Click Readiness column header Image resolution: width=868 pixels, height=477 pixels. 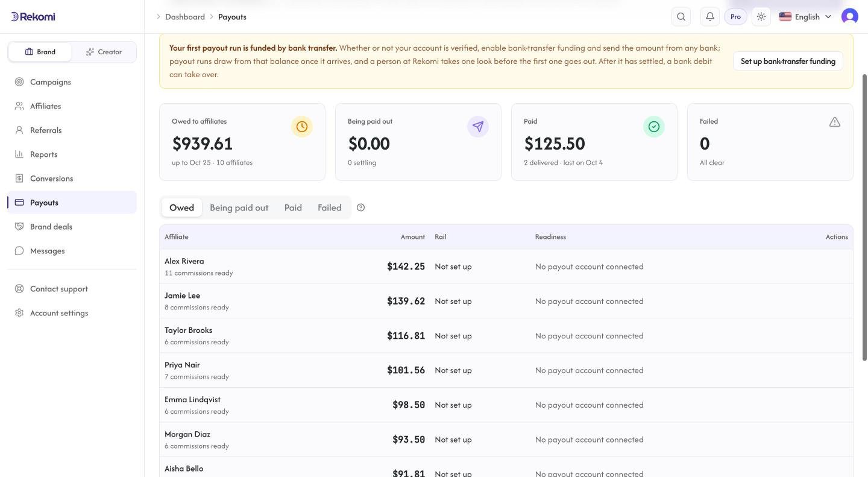tap(550, 237)
